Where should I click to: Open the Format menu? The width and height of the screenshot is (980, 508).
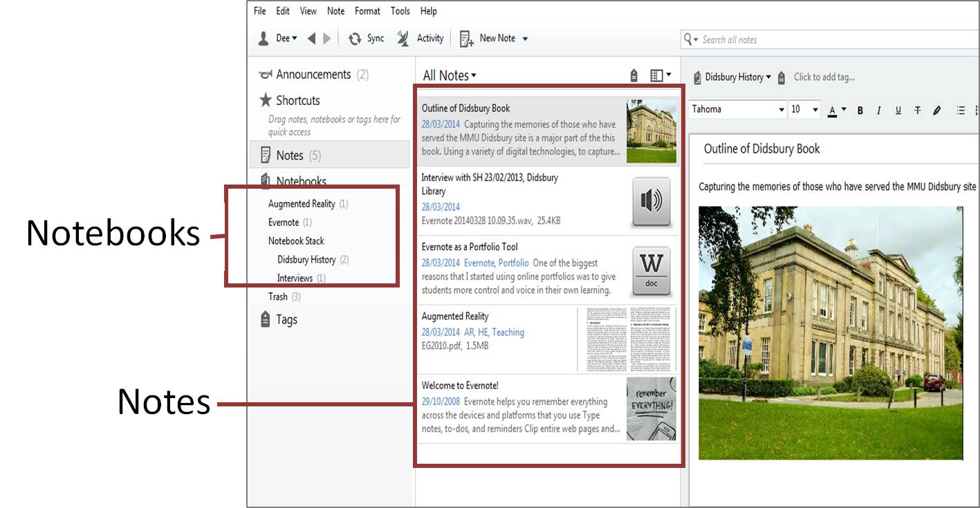367,10
